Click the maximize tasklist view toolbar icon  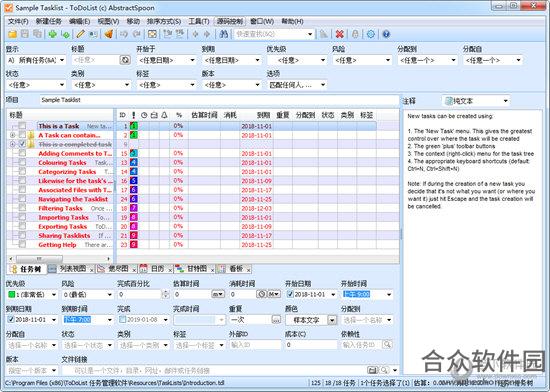(152, 34)
